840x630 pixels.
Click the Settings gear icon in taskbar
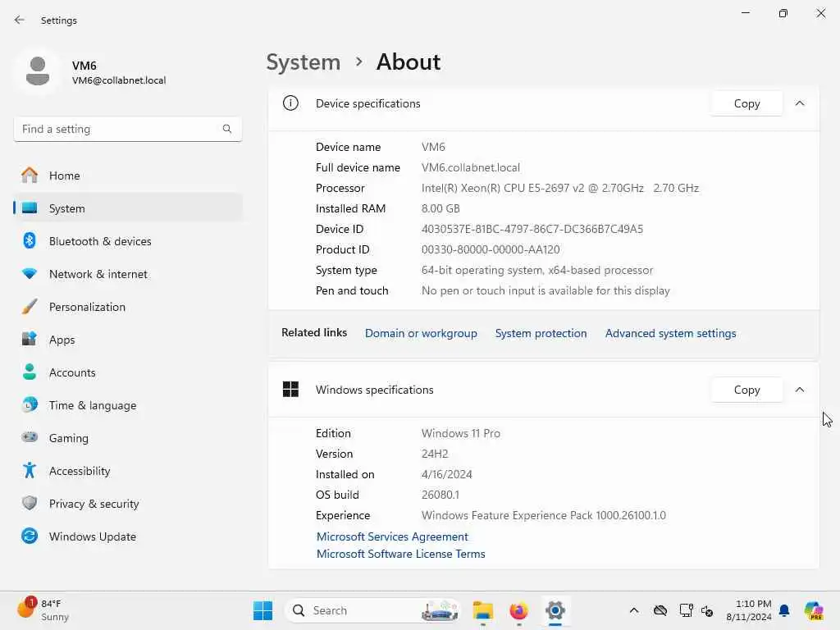tap(555, 610)
